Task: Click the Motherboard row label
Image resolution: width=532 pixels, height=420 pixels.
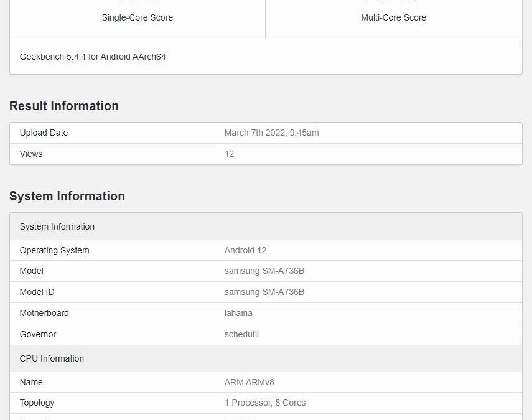Action: pos(44,313)
